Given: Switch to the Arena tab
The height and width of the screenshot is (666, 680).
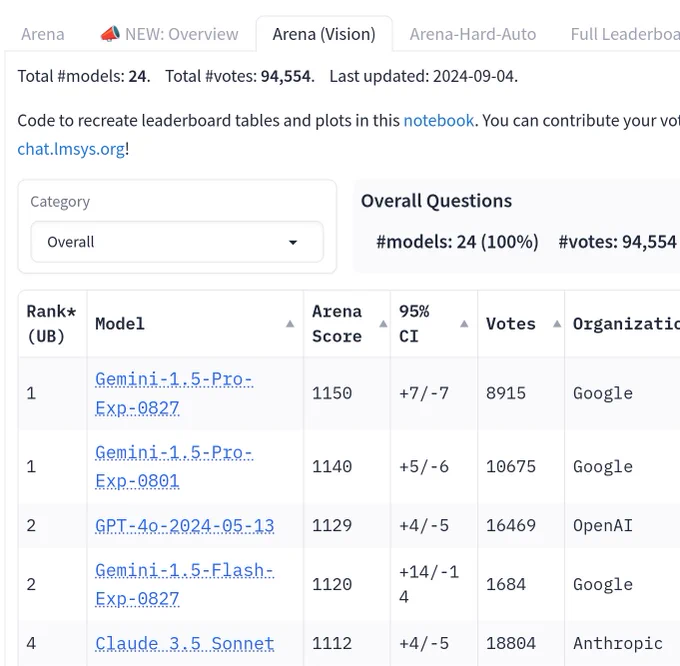Looking at the screenshot, I should 42,34.
